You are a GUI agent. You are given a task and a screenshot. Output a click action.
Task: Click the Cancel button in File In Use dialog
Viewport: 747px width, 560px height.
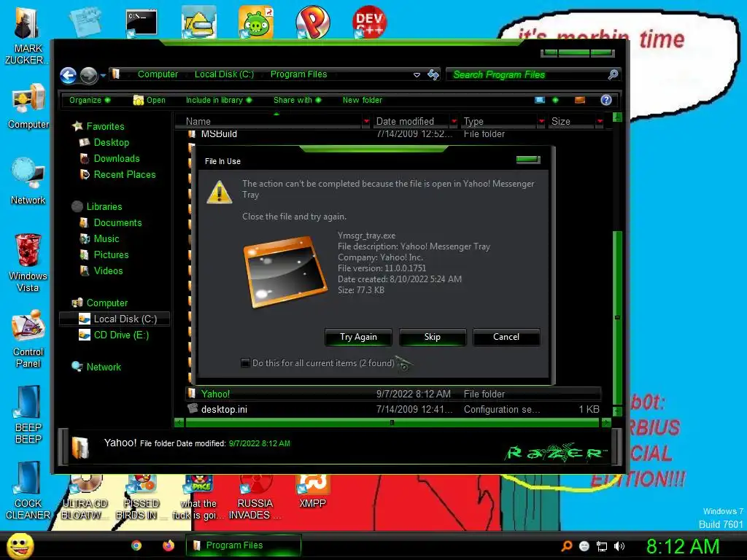click(x=506, y=337)
